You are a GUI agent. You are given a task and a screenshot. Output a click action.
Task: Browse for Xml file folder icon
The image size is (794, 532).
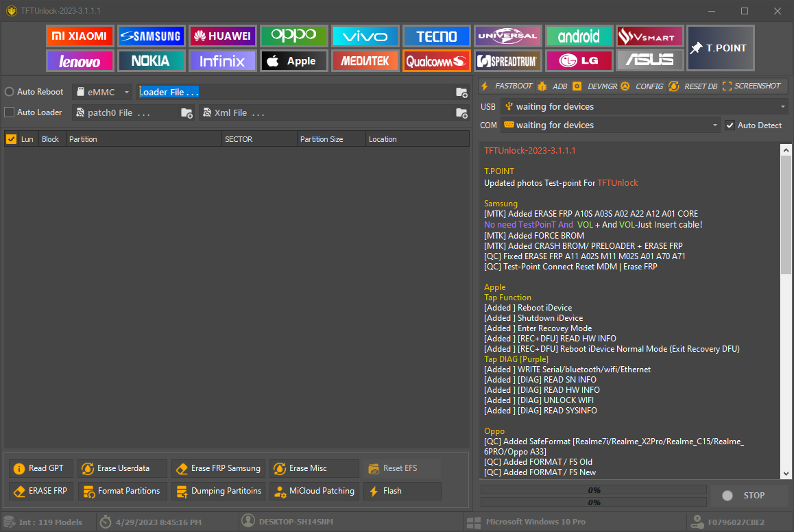pyautogui.click(x=461, y=113)
